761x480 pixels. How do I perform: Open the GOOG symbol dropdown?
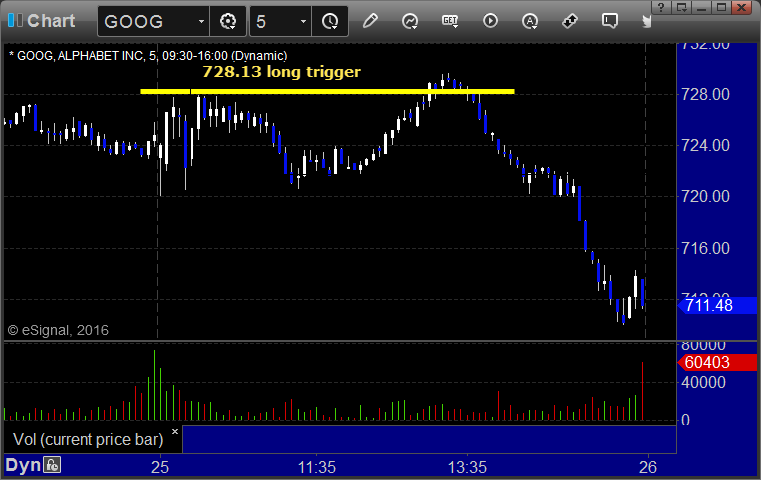201,21
